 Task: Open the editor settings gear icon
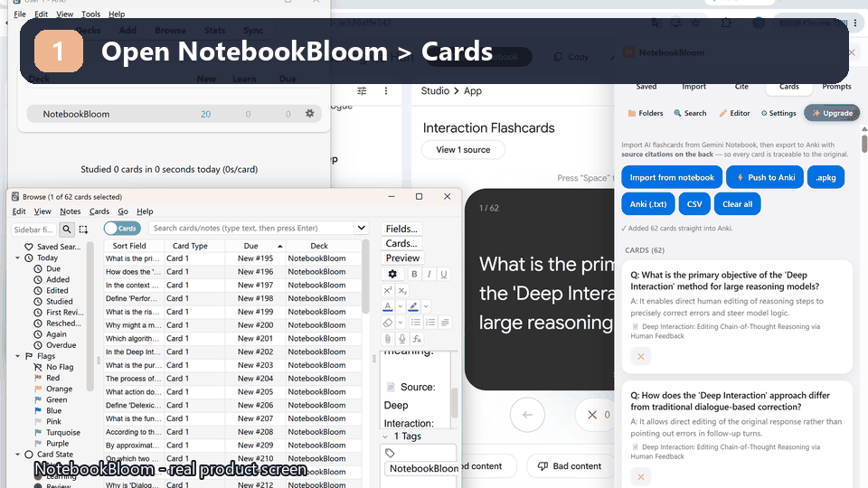click(x=392, y=274)
